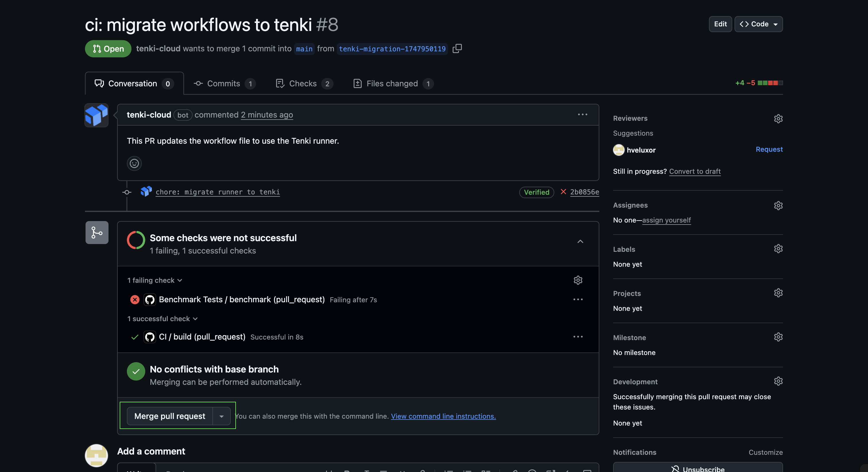Click GitHub logo next to CI / build check
The height and width of the screenshot is (472, 868).
click(x=150, y=337)
